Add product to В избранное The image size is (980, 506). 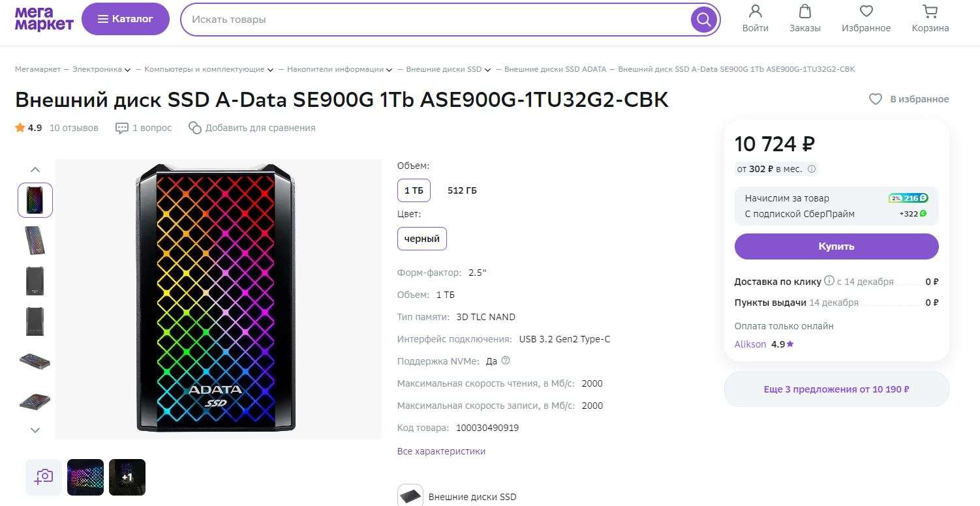tap(908, 99)
